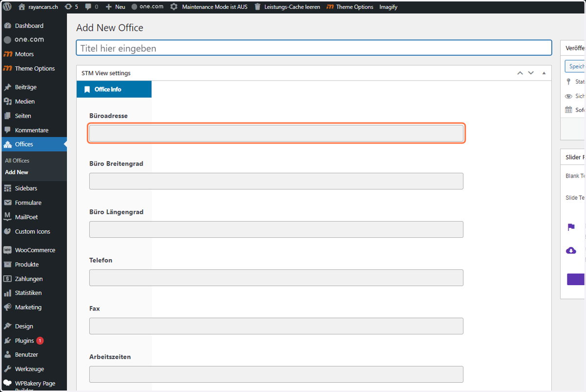
Task: Move STM View settings panel up
Action: click(x=521, y=73)
